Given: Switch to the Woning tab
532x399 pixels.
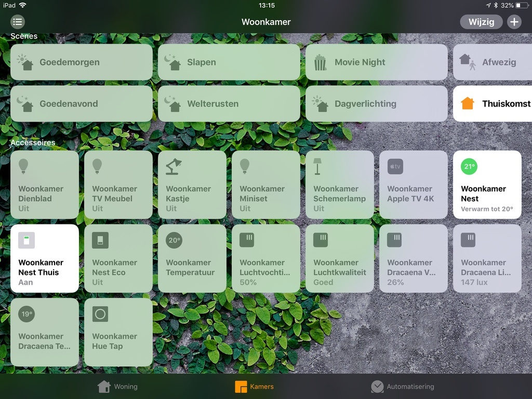Looking at the screenshot, I should [117, 387].
